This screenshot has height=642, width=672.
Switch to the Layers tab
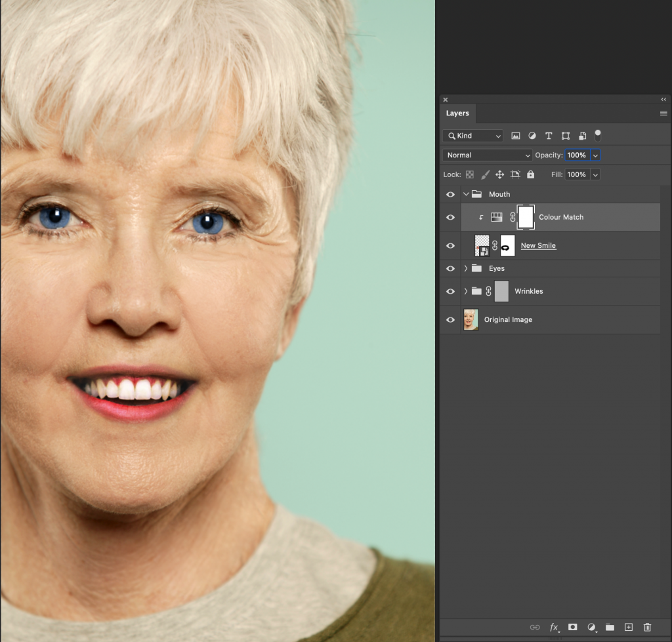(457, 113)
